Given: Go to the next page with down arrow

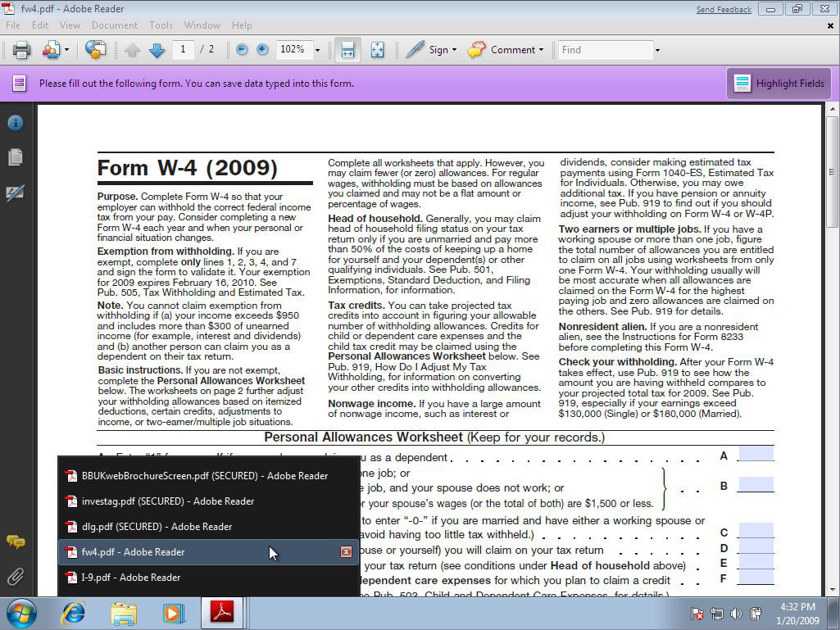Looking at the screenshot, I should pyautogui.click(x=157, y=50).
